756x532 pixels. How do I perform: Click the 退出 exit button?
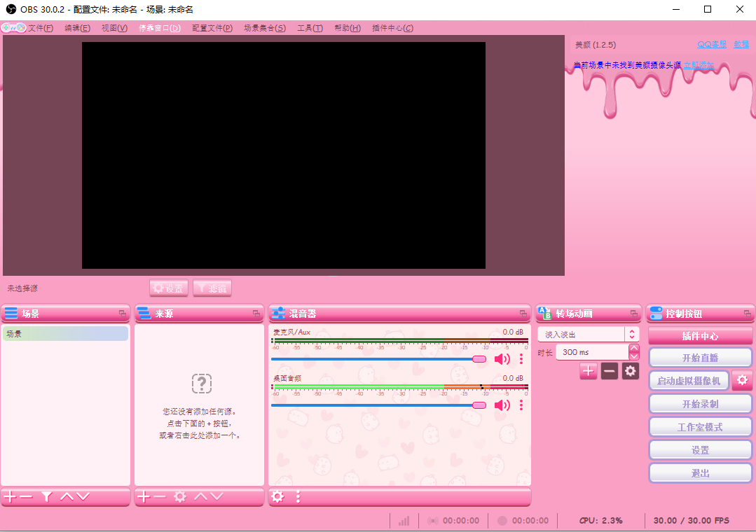pos(700,473)
